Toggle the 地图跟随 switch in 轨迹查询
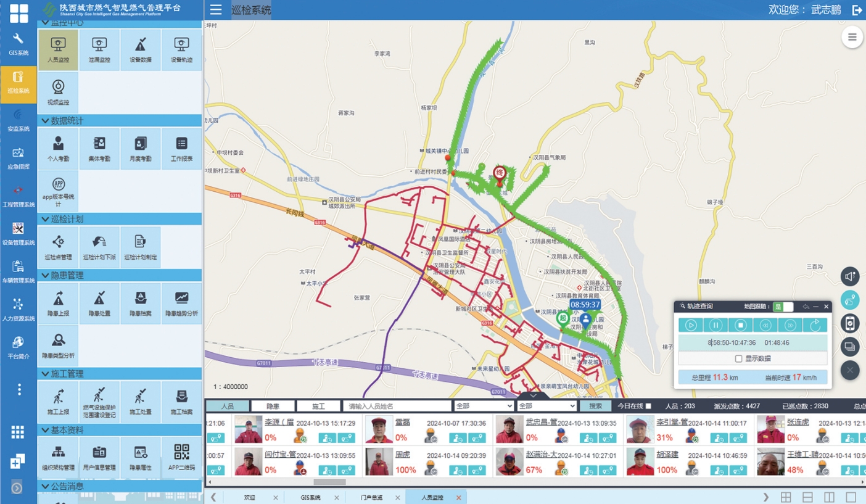This screenshot has width=866, height=504. [783, 307]
